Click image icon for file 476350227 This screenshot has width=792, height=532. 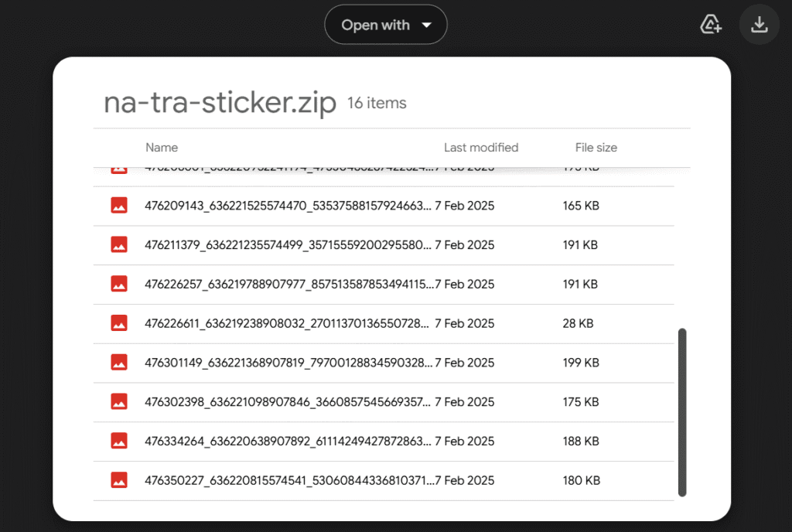click(x=119, y=480)
